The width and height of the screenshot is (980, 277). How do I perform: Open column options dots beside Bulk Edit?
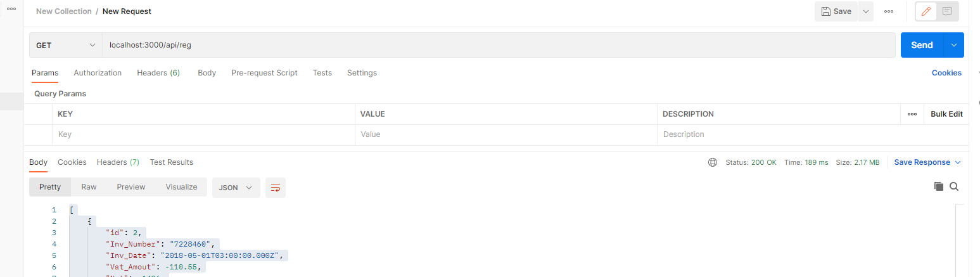click(912, 114)
